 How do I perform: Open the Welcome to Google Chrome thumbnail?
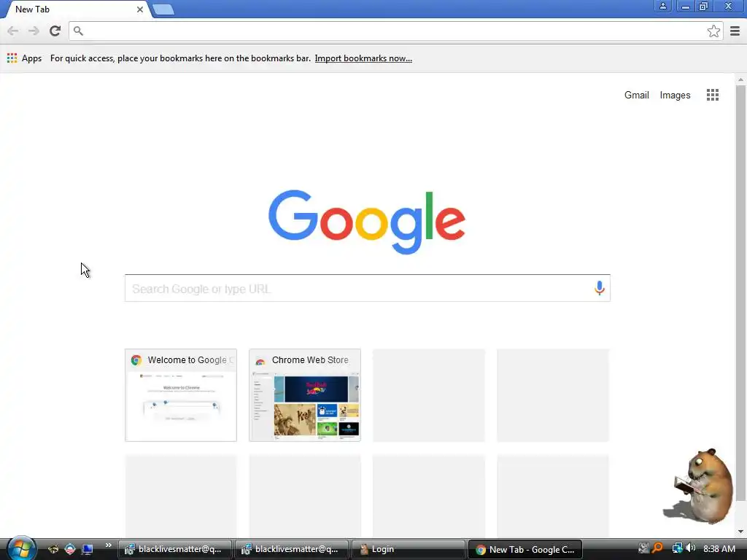[x=181, y=395]
